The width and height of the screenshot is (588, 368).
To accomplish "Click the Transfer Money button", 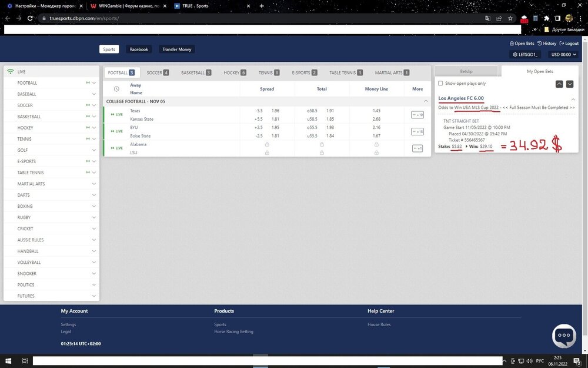I will (x=177, y=49).
